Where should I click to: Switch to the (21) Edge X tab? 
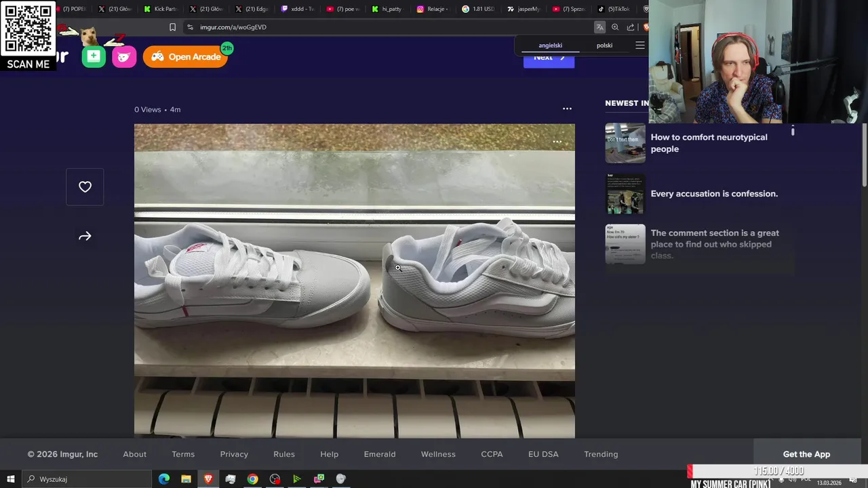(252, 9)
